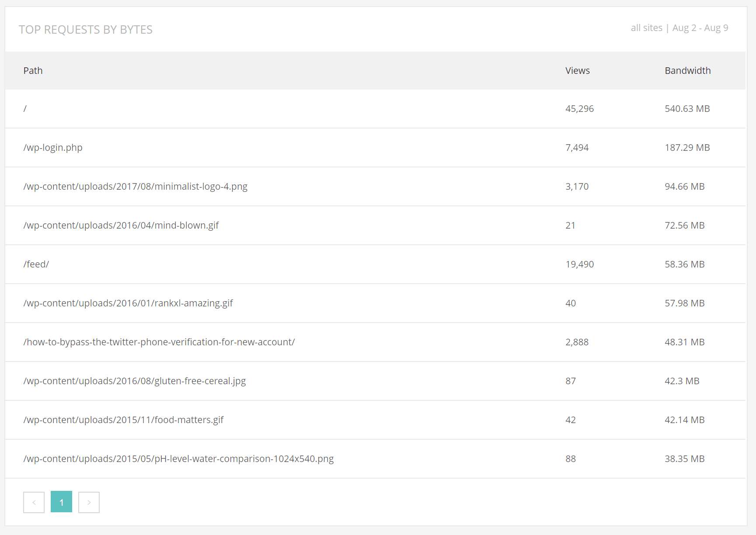Screen dimensions: 756x535
Task: Click the 42.14 MB bandwidth value
Action: 684,420
